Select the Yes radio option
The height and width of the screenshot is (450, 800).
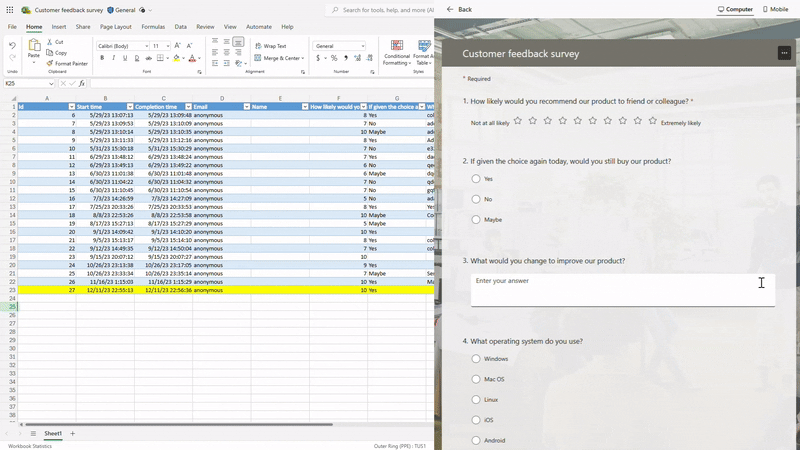pos(476,179)
